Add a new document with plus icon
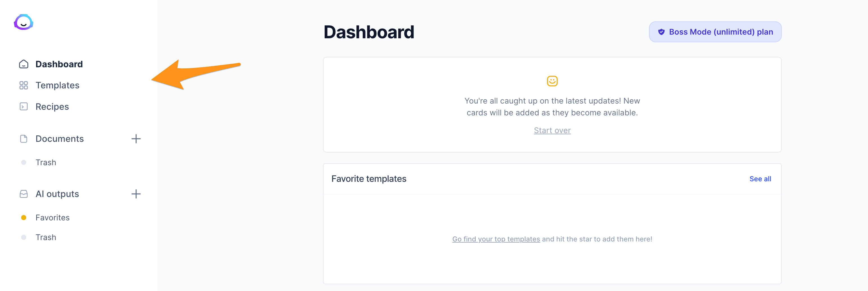 point(136,138)
